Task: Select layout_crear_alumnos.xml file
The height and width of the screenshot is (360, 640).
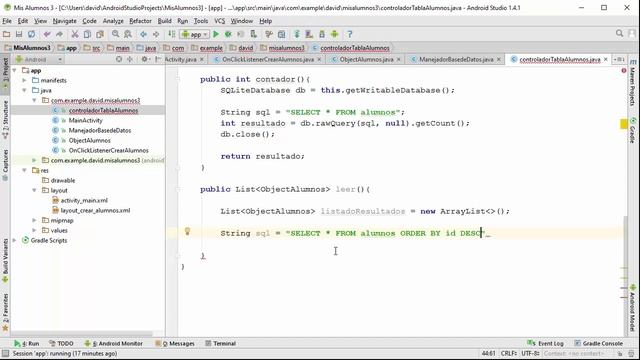Action: [x=95, y=211]
